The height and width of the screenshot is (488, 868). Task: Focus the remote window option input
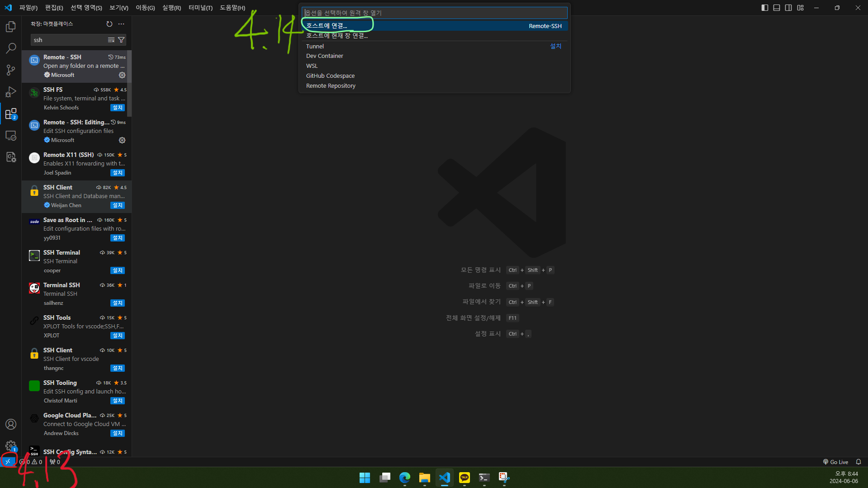pyautogui.click(x=435, y=13)
